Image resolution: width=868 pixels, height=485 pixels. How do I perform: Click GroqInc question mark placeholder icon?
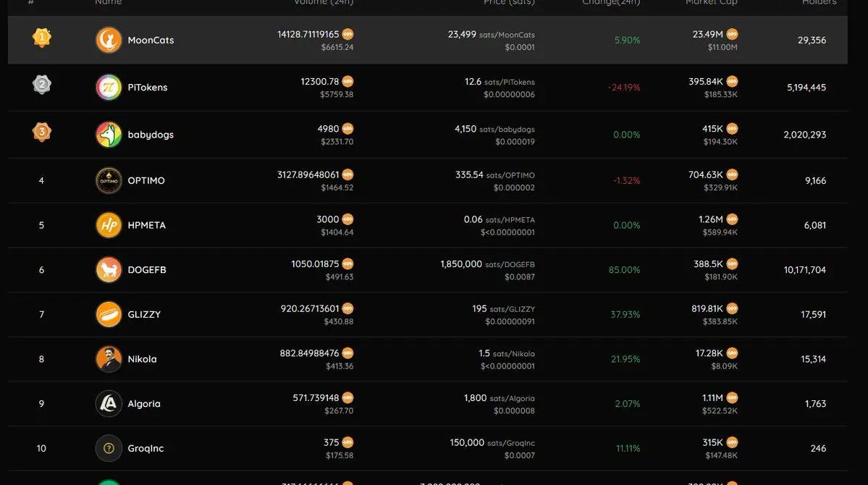pos(109,449)
